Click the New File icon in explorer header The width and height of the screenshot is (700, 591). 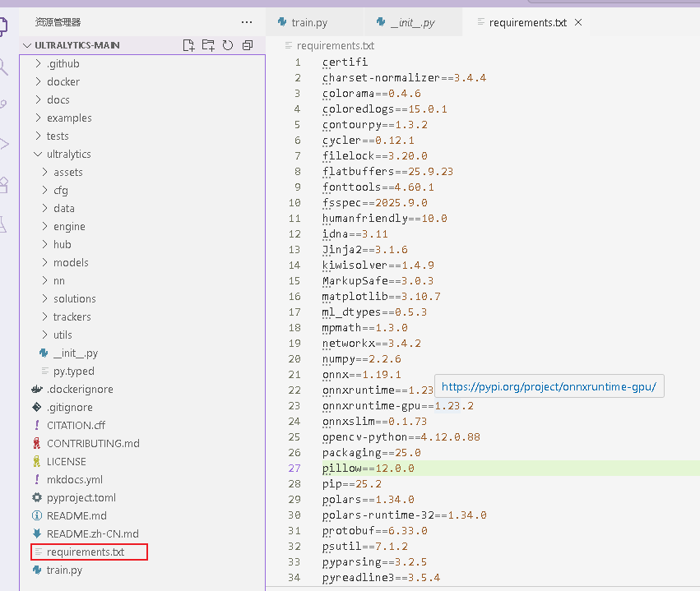coord(188,45)
